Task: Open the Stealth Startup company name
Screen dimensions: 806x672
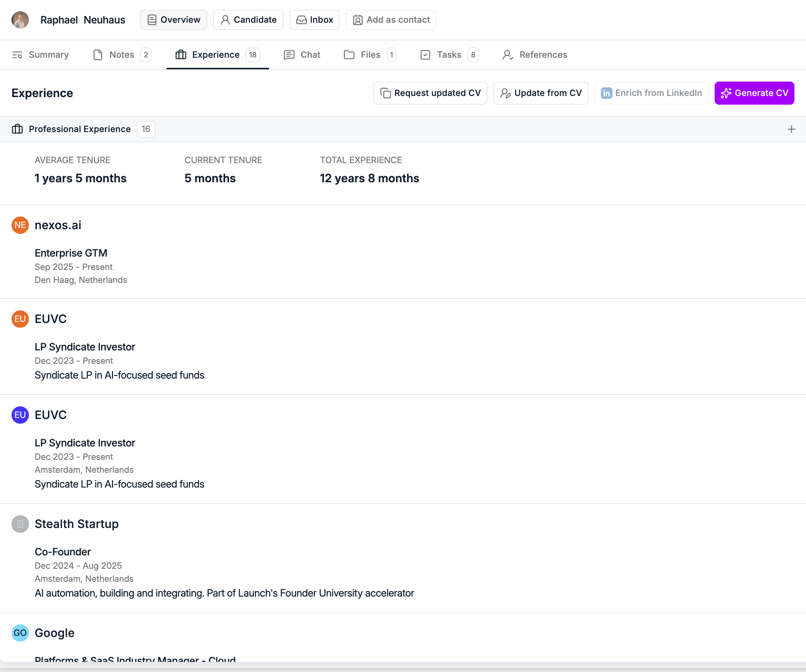Action: [77, 524]
